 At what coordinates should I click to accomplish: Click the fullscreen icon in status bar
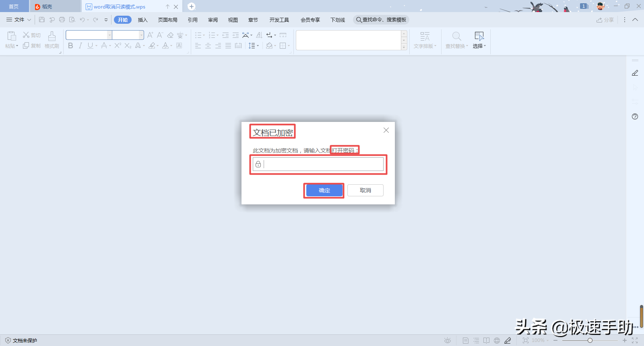click(x=635, y=340)
